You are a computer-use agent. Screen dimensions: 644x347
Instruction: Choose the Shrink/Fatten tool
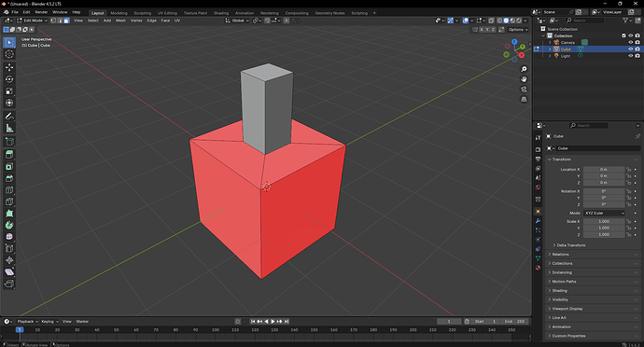tap(9, 260)
